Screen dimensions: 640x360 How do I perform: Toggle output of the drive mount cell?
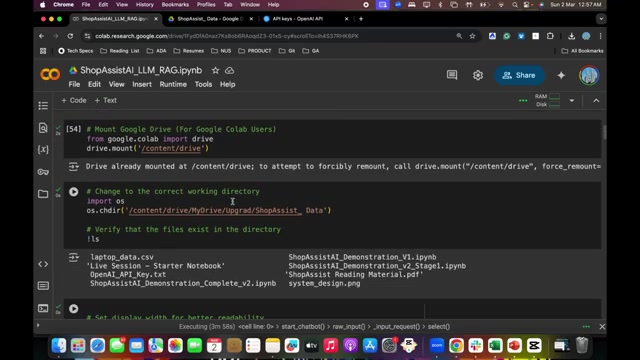click(73, 166)
